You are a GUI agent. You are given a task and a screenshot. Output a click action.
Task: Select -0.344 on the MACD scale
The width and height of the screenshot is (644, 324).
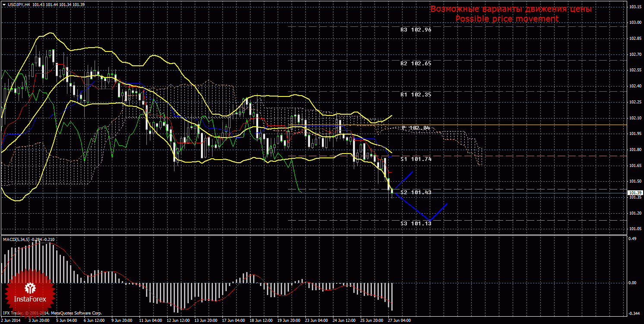click(634, 313)
